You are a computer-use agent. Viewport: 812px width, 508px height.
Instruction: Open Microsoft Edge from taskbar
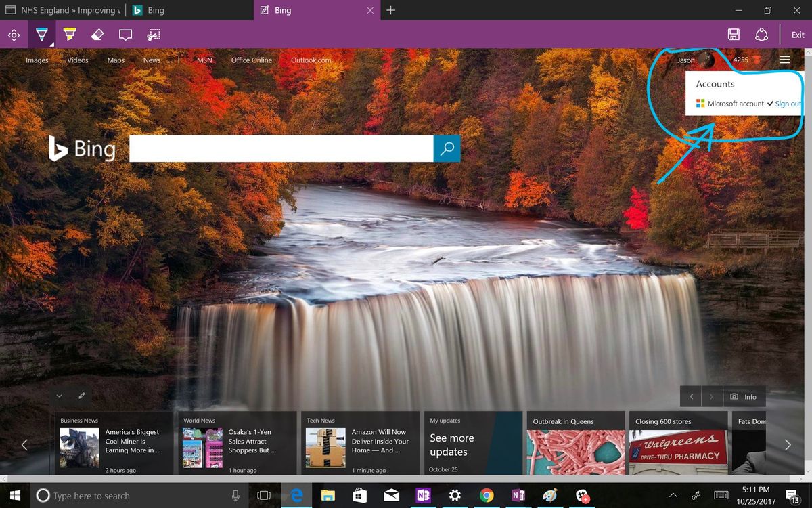[296, 496]
